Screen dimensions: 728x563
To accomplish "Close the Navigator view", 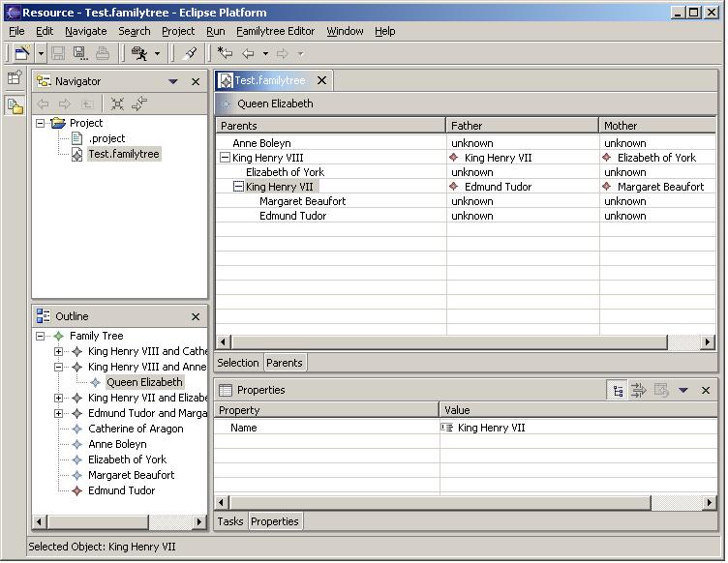I will tap(196, 81).
